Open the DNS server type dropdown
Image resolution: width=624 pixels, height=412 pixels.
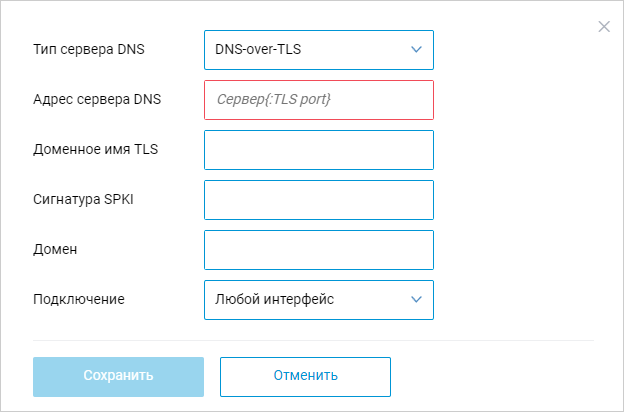click(318, 49)
